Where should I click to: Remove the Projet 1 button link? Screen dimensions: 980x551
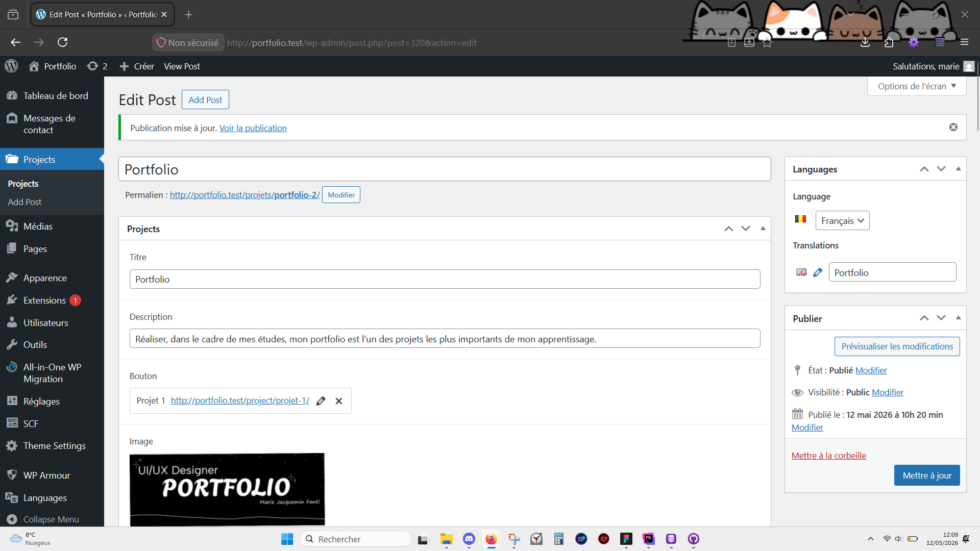tap(339, 401)
